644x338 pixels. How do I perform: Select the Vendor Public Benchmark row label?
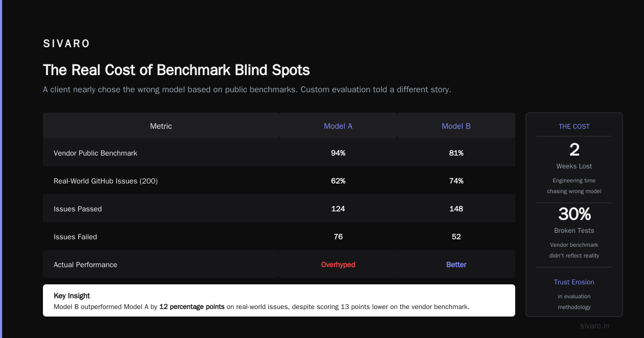[96, 153]
